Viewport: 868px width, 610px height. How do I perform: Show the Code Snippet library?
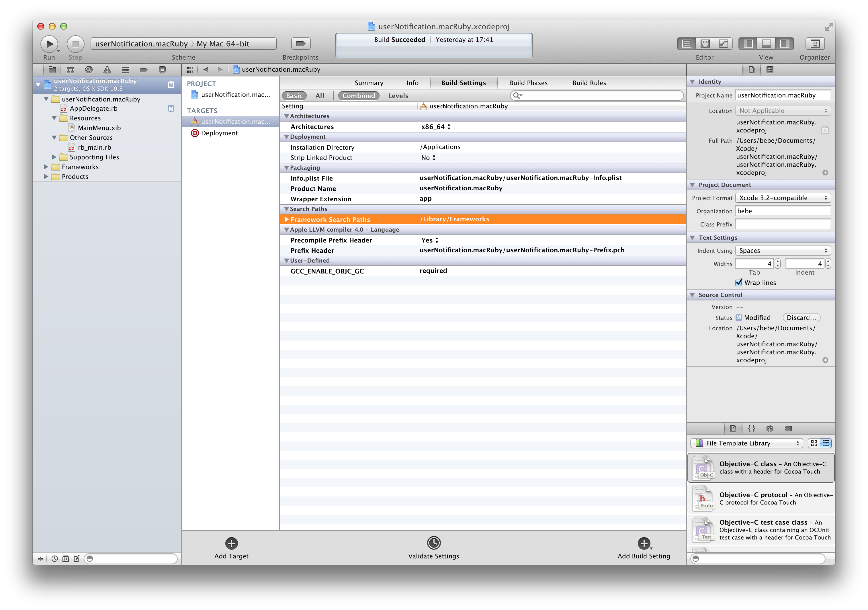click(x=752, y=428)
